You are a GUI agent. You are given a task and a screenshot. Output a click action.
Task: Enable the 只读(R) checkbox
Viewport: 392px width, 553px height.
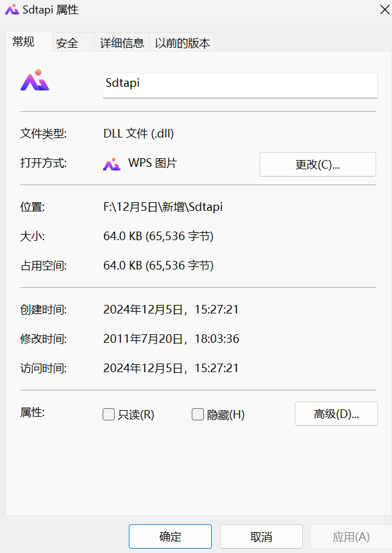[109, 414]
